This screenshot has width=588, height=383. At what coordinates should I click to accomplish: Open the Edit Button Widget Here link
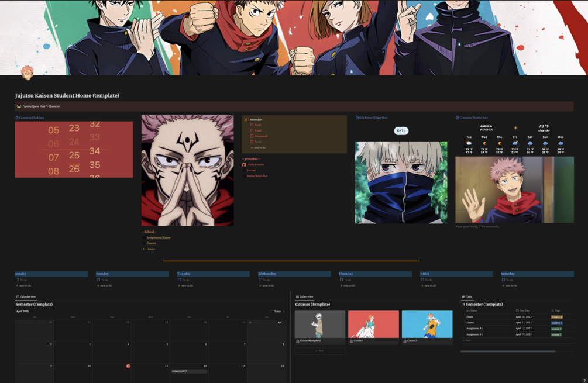pos(373,118)
